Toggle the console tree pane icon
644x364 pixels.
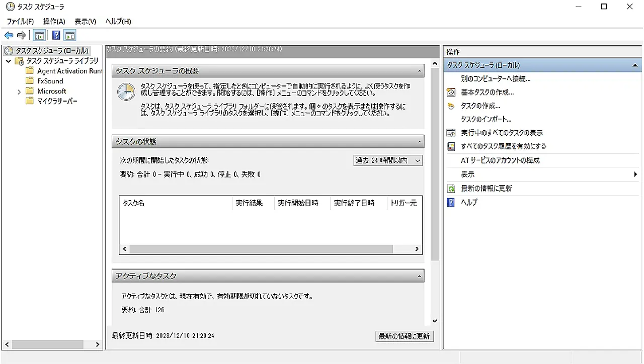(x=39, y=35)
